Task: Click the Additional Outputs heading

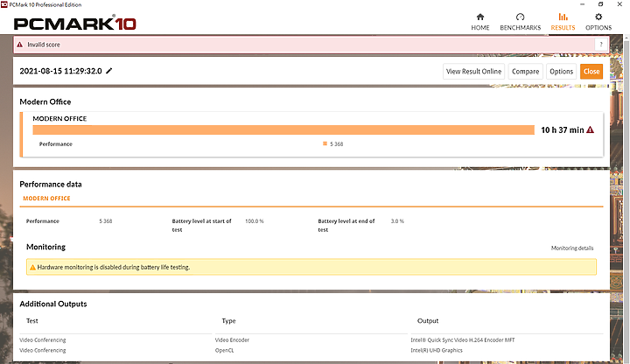Action: 53,304
